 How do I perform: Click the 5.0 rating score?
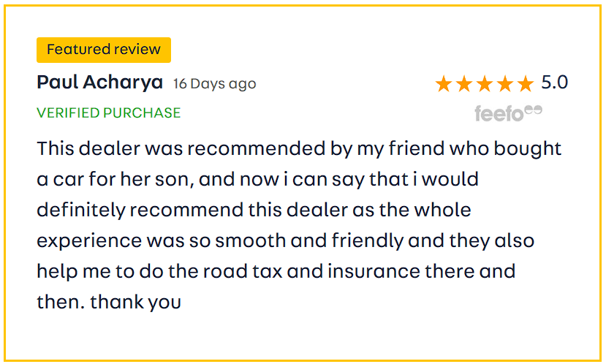pyautogui.click(x=554, y=83)
